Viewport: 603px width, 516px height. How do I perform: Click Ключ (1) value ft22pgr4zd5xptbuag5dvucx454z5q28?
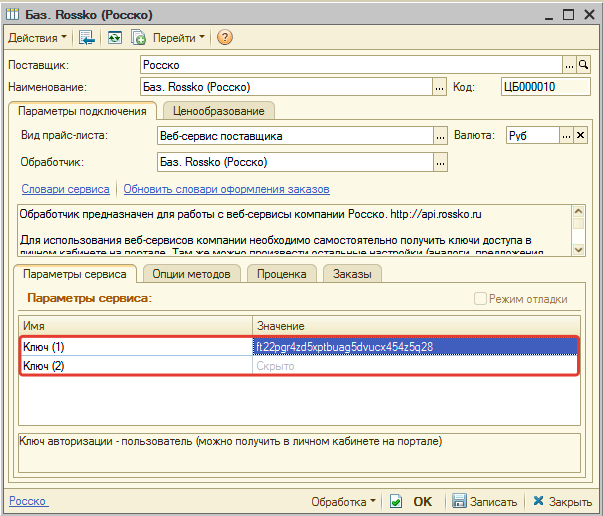[x=415, y=347]
